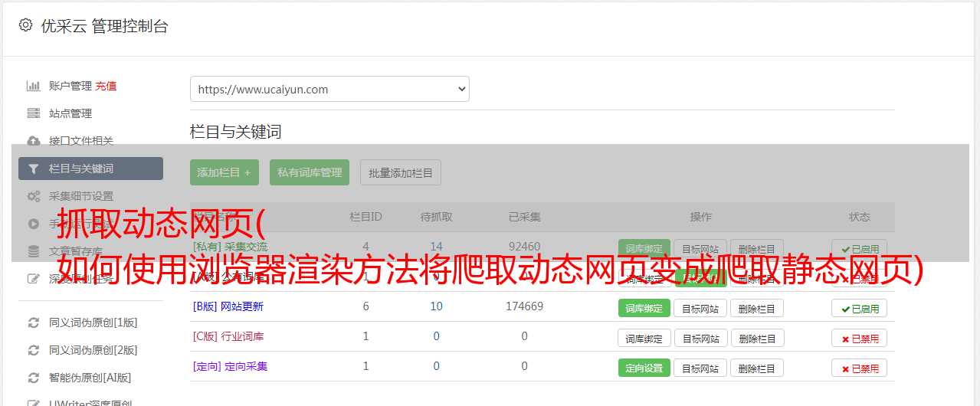Go to 站点管理 in the sidebar
This screenshot has height=406, width=980.
(x=70, y=113)
